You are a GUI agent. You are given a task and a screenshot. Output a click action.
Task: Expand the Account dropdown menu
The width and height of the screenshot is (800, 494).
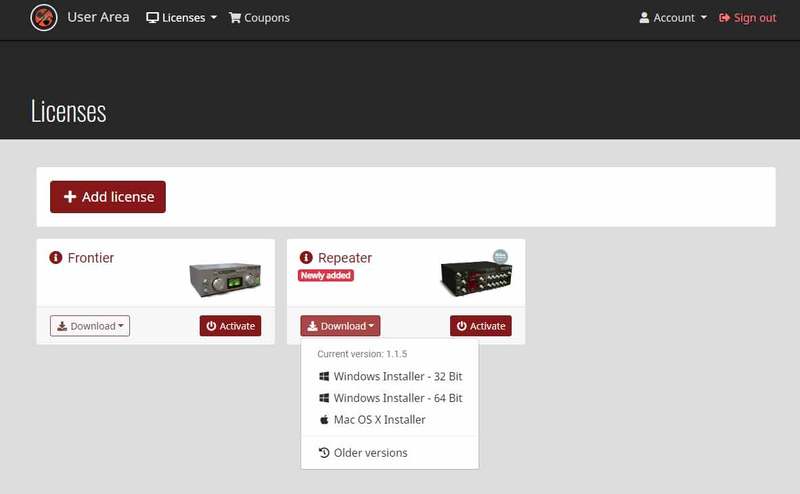(x=673, y=18)
